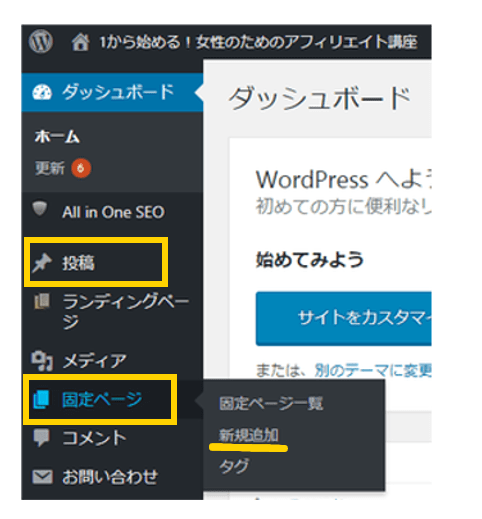Image resolution: width=482 pixels, height=519 pixels.
Task: Open site title 1から始める！女性のためのアフィリエイト講座
Action: pyautogui.click(x=258, y=42)
